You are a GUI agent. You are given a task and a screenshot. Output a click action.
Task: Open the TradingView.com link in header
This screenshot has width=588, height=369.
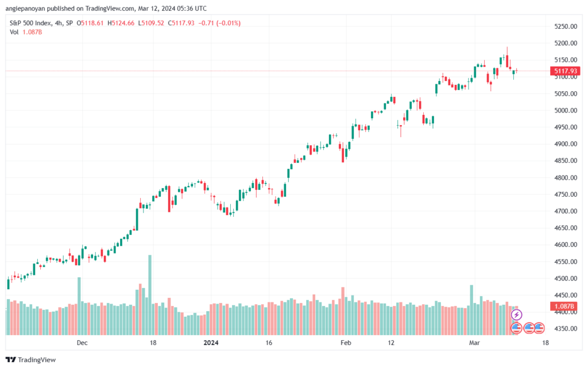click(109, 8)
